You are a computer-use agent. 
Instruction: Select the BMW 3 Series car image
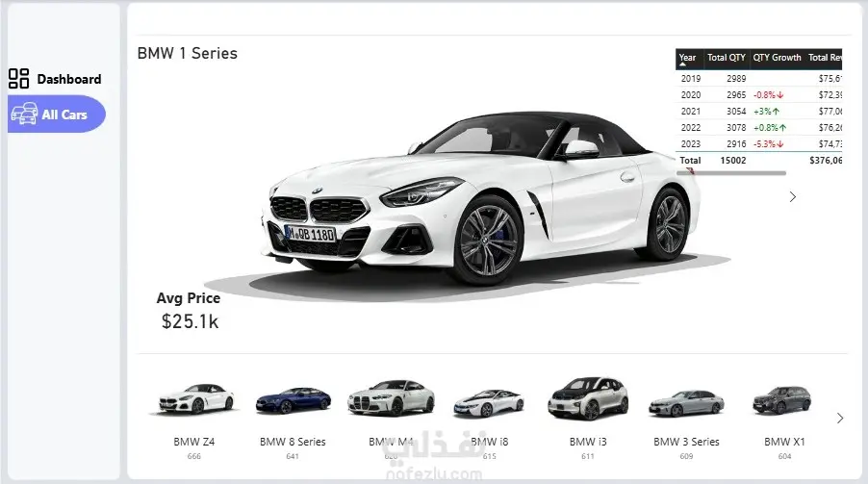point(686,403)
